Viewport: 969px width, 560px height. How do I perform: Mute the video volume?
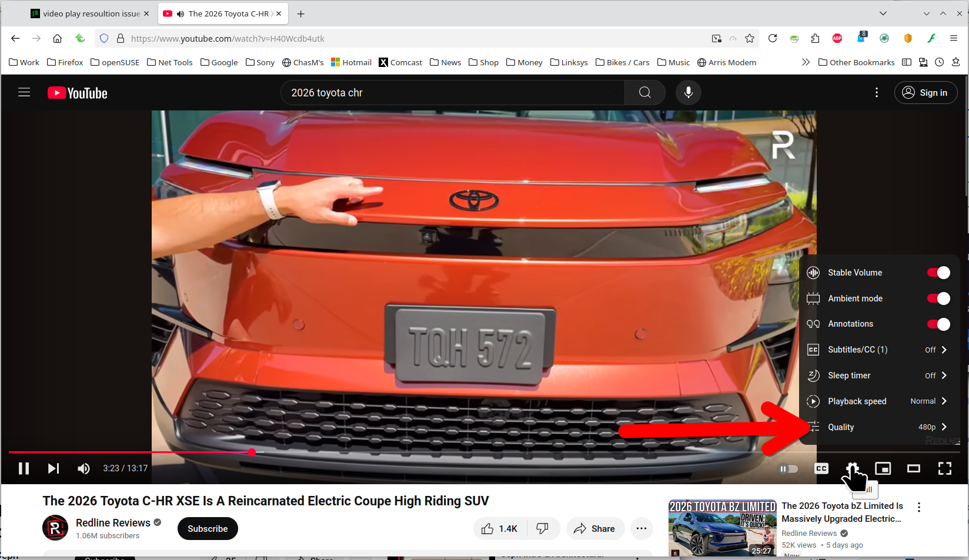[x=83, y=468]
